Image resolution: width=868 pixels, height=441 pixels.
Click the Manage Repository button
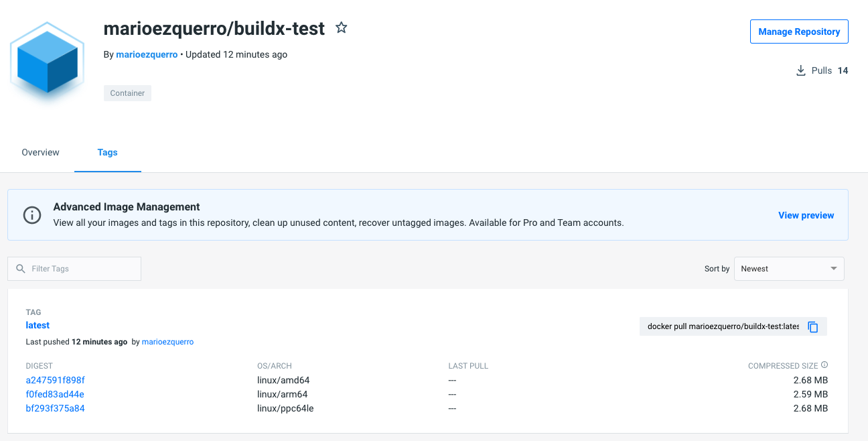coord(799,31)
